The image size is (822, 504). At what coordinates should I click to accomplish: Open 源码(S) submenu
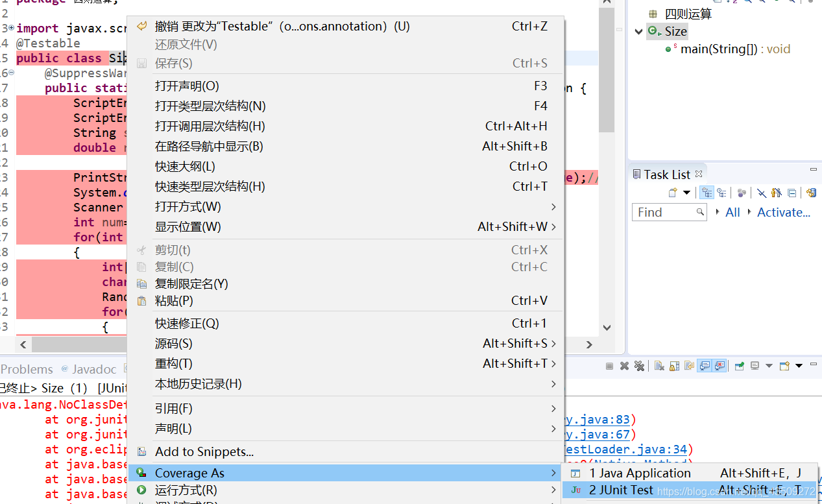[346, 343]
